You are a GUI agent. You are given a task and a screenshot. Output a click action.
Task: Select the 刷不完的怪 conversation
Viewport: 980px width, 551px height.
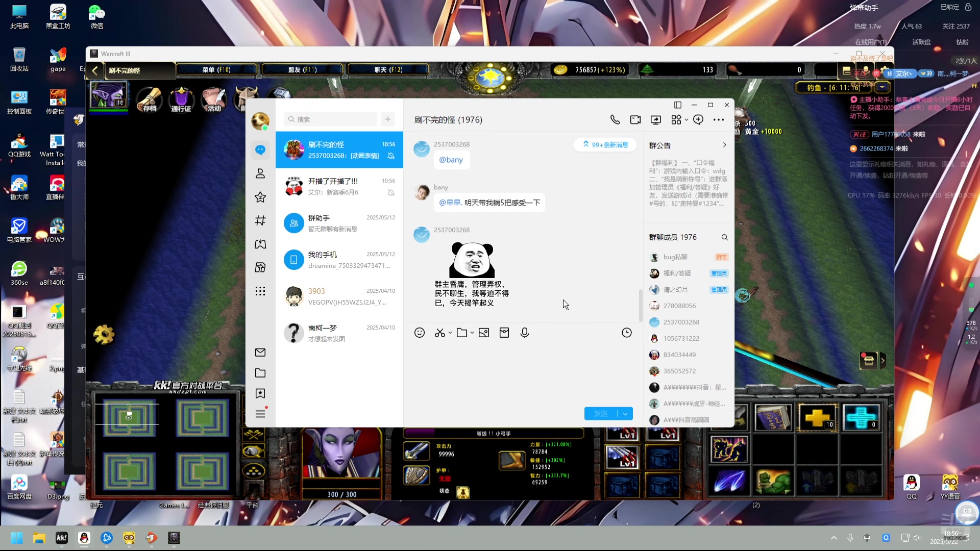pos(339,150)
